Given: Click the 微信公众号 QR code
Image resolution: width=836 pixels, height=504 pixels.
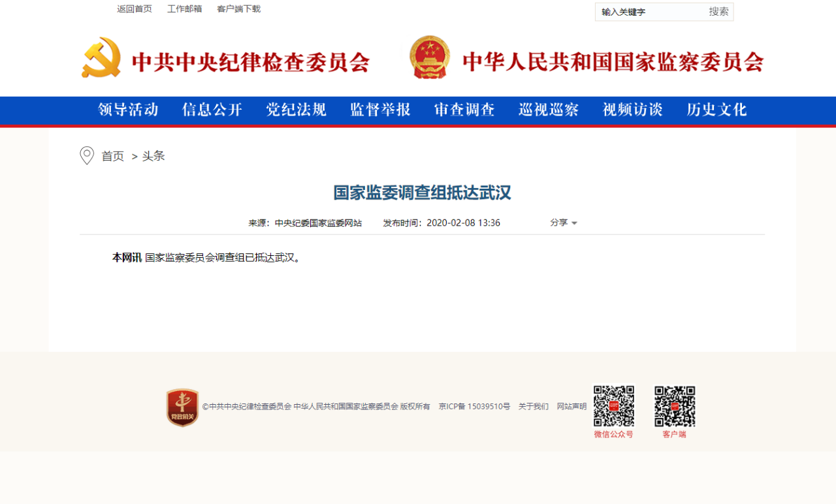Looking at the screenshot, I should tap(613, 406).
